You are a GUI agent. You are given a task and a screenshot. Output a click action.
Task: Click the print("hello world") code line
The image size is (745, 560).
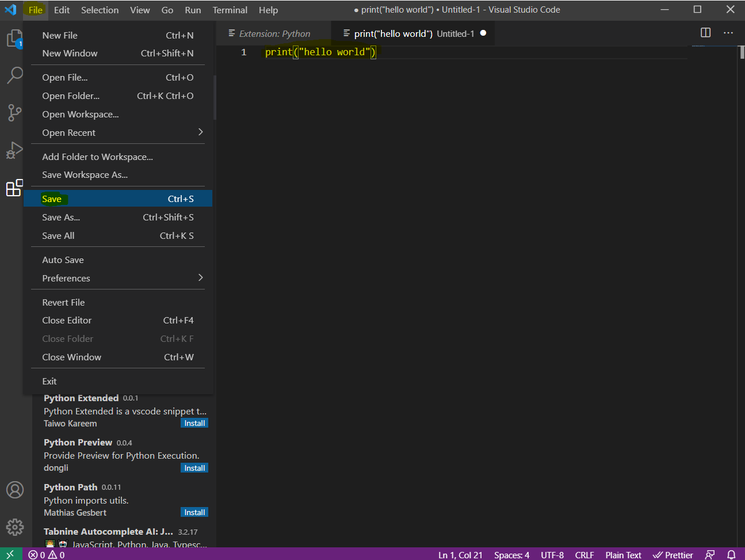pyautogui.click(x=320, y=52)
